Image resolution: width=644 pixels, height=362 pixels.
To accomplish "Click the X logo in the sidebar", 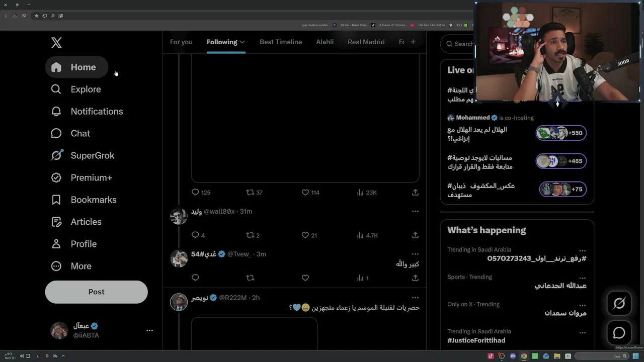I will pos(56,43).
